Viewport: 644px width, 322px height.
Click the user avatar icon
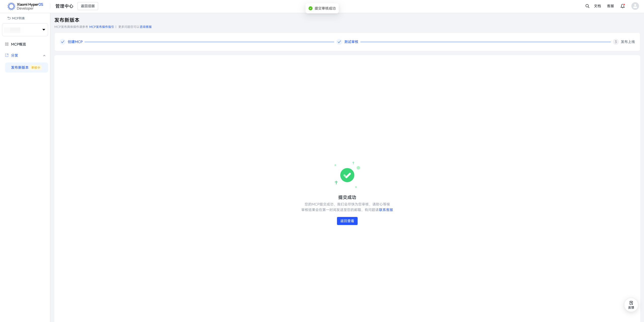pyautogui.click(x=635, y=6)
